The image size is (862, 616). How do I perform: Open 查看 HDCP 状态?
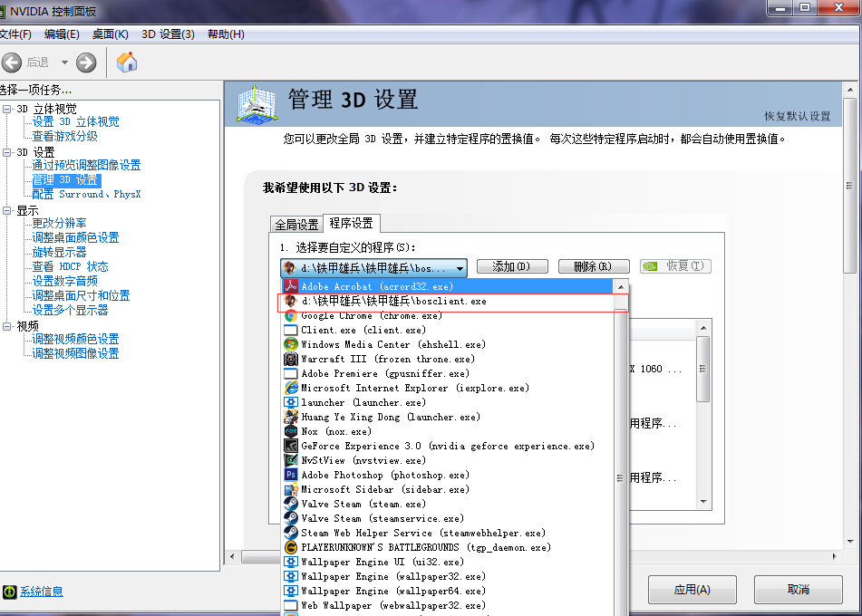(70, 266)
